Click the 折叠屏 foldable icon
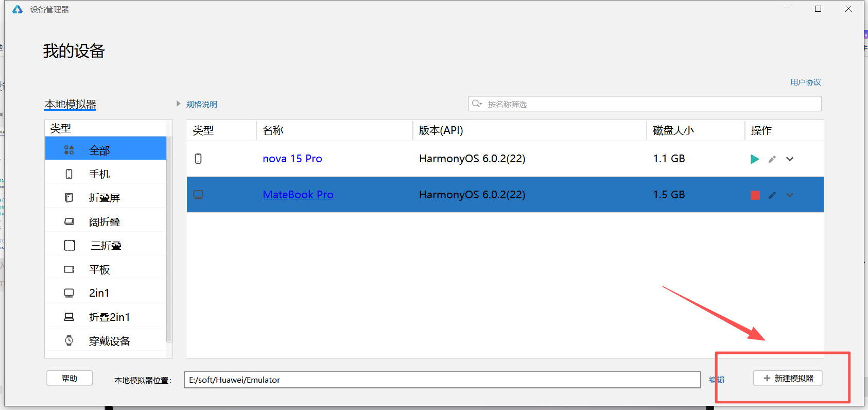 (x=69, y=198)
